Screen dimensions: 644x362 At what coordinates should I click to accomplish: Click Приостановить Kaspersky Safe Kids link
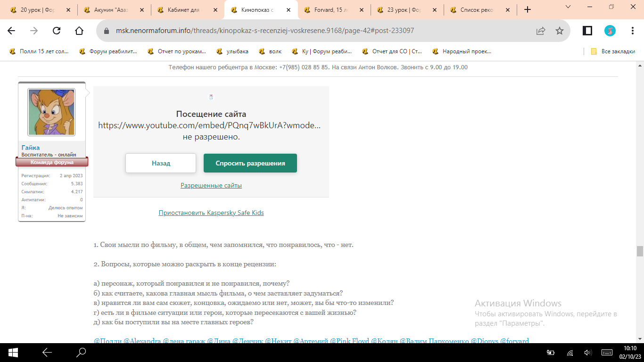[x=211, y=213]
